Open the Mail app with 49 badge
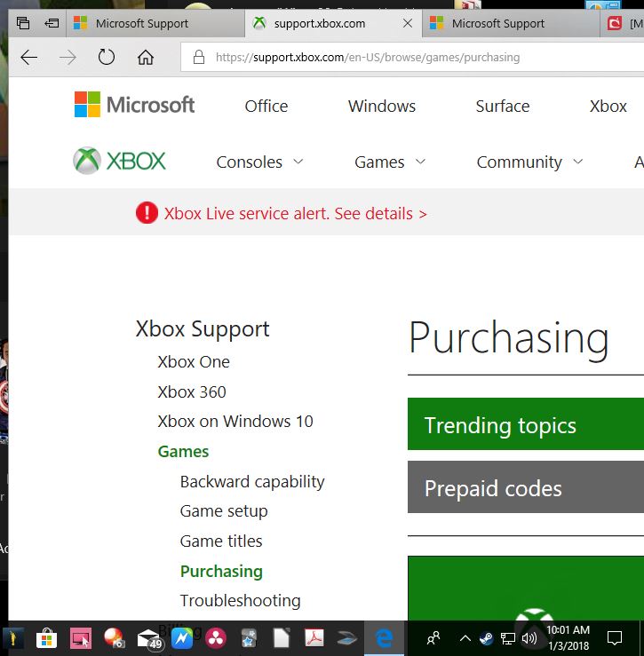The height and width of the screenshot is (656, 644). (x=149, y=639)
